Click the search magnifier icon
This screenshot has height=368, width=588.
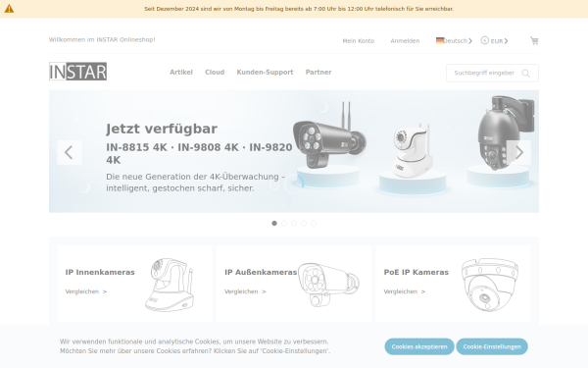pos(525,74)
